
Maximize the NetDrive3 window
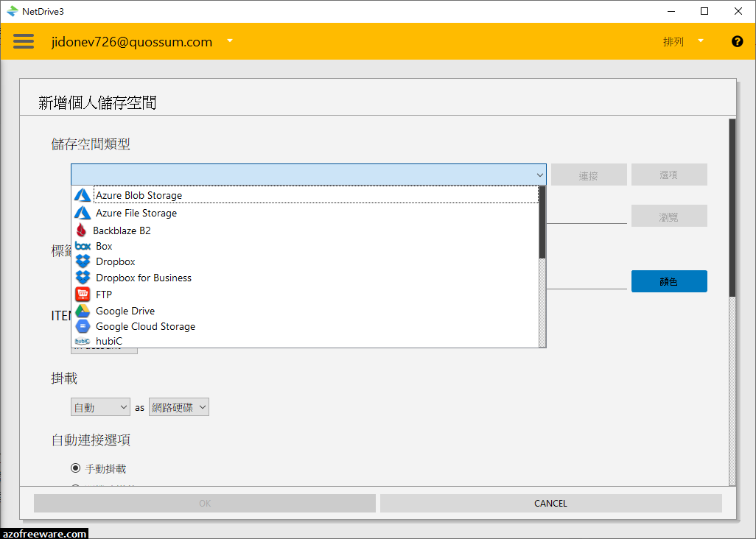click(704, 11)
